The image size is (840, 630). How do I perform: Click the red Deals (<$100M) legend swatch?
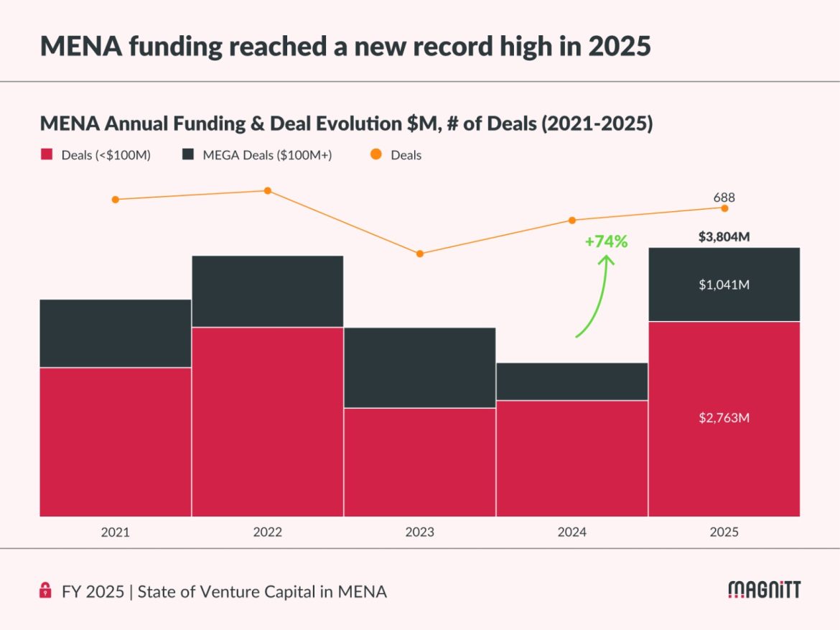47,154
